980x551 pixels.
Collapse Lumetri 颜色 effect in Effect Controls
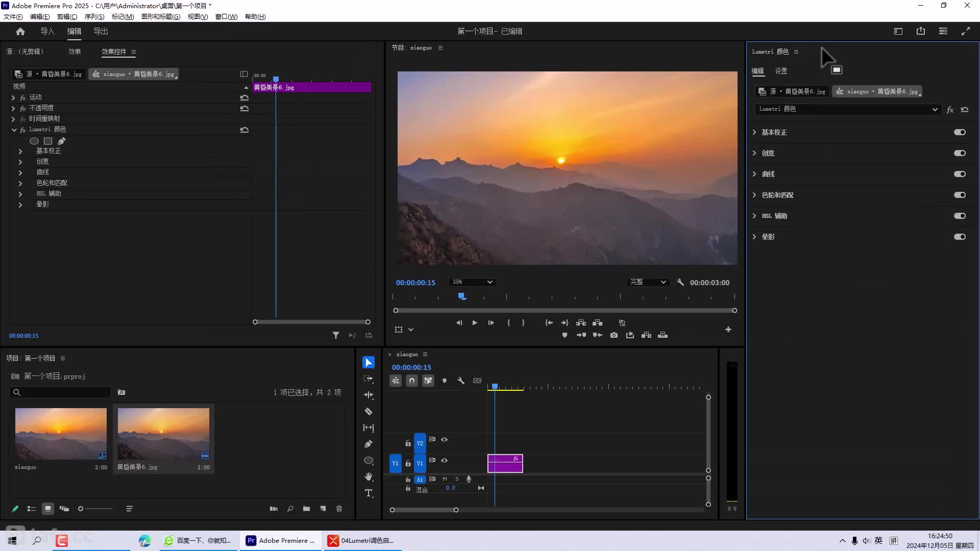pyautogui.click(x=14, y=130)
